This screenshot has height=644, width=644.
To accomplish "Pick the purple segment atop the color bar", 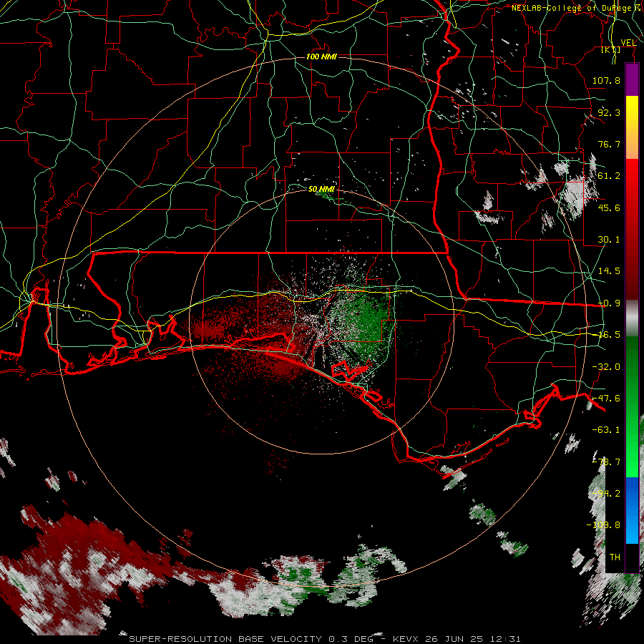I will tap(632, 79).
